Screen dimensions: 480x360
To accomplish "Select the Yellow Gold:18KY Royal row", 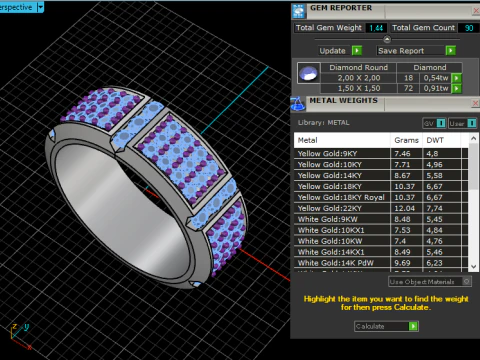I will 381,198.
